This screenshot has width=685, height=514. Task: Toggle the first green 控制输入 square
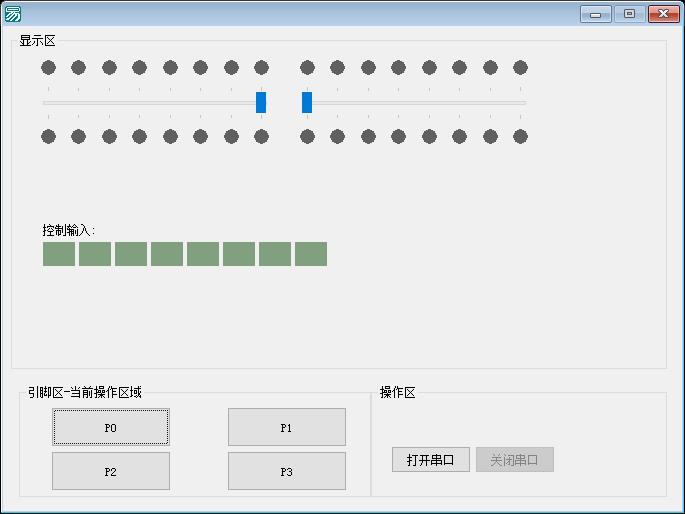tap(59, 254)
